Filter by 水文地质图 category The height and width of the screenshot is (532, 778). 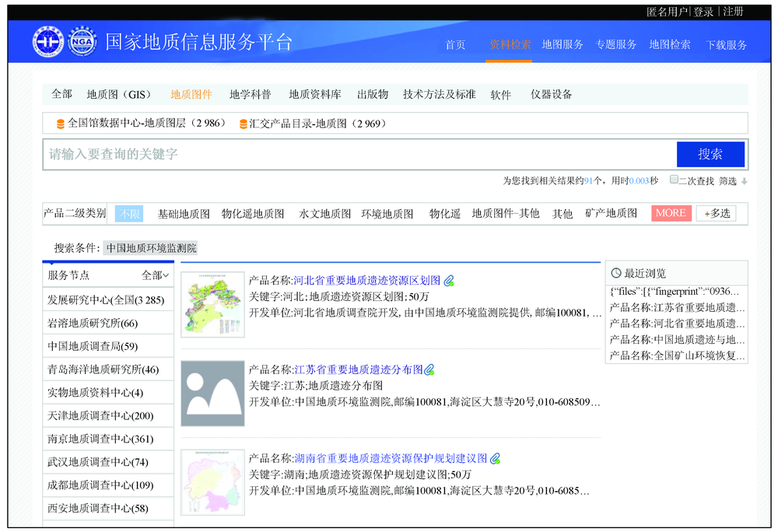[325, 214]
